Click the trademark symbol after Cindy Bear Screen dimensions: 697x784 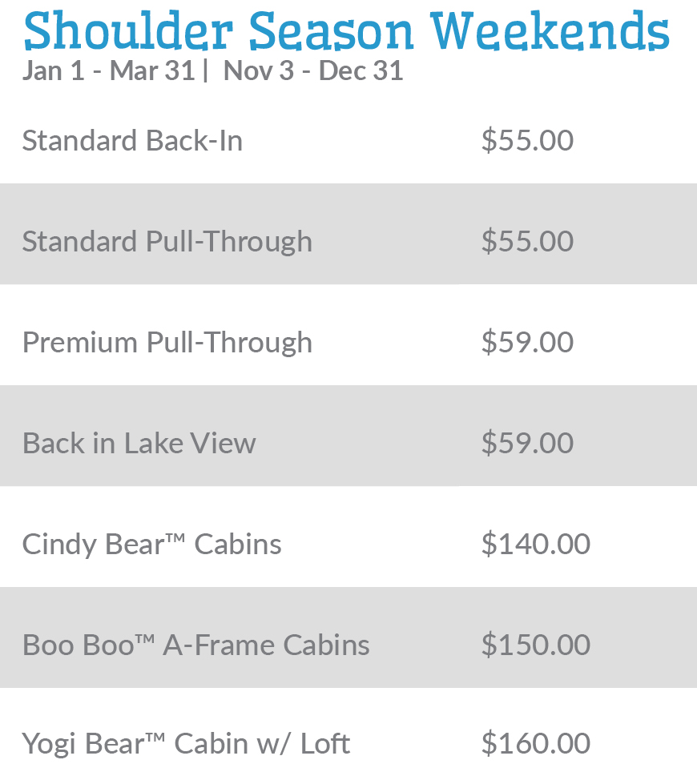175,538
